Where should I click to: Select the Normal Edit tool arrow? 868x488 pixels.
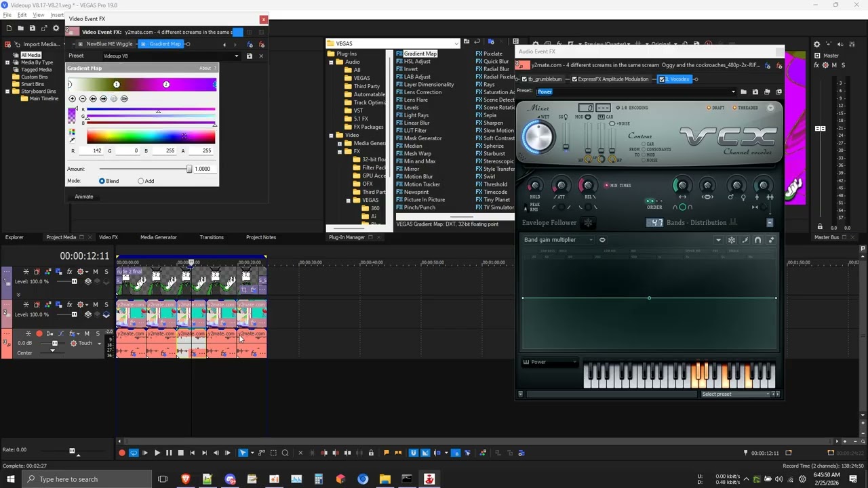pyautogui.click(x=243, y=453)
